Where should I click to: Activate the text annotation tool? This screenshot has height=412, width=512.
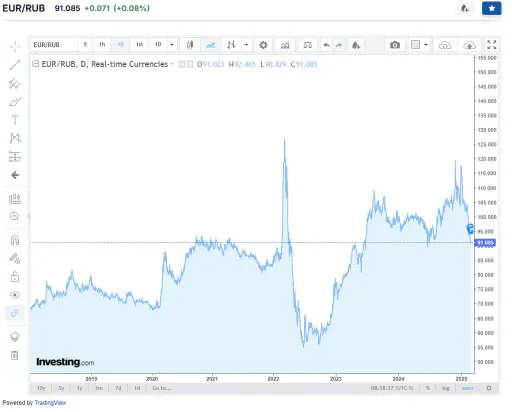click(x=15, y=120)
